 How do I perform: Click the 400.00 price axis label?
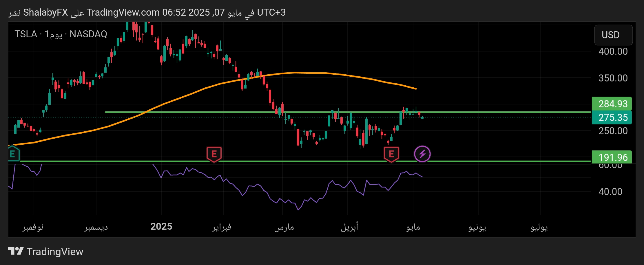[613, 51]
